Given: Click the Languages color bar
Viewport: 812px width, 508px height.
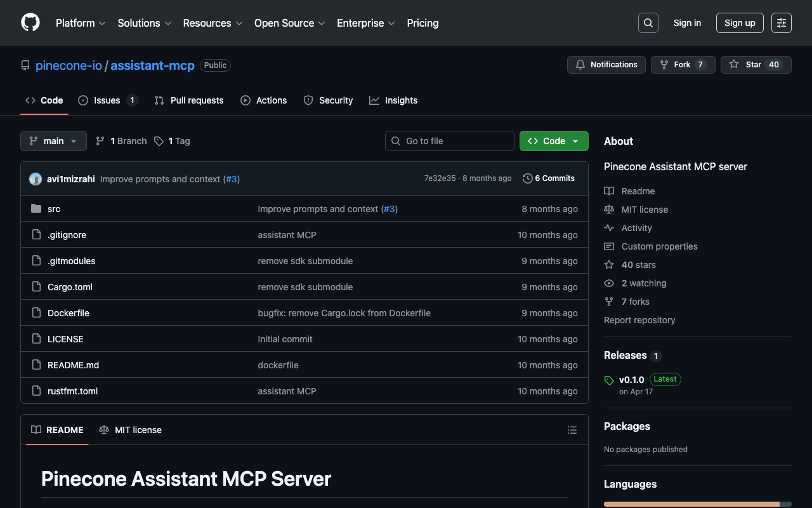Looking at the screenshot, I should pos(691,504).
